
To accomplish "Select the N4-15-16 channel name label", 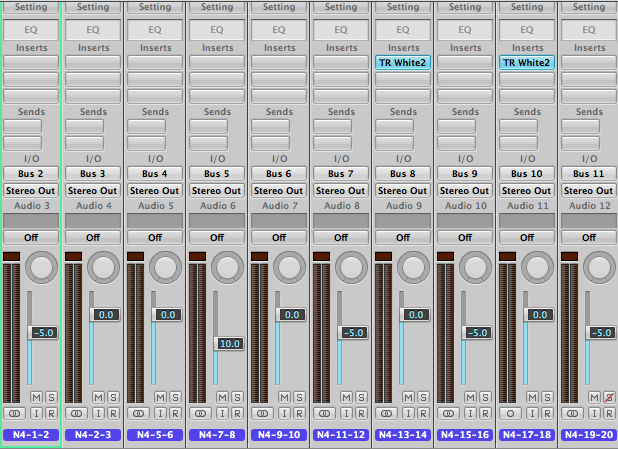I will (465, 435).
